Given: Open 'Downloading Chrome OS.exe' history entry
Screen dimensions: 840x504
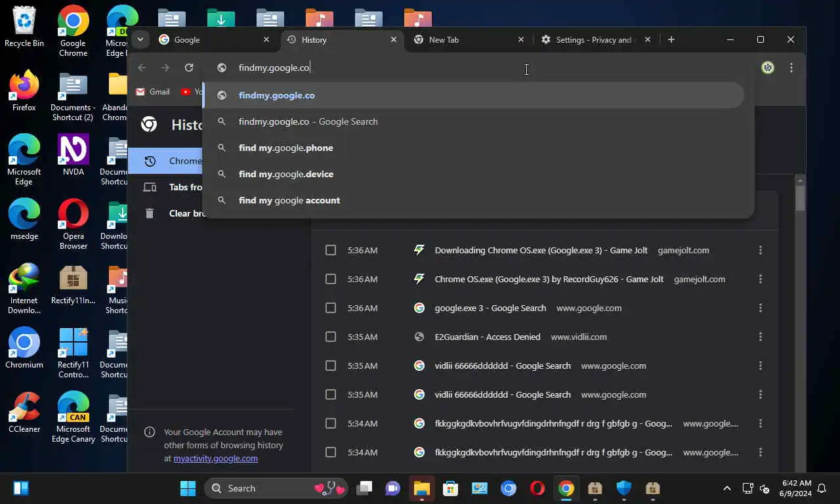Looking at the screenshot, I should [x=541, y=250].
